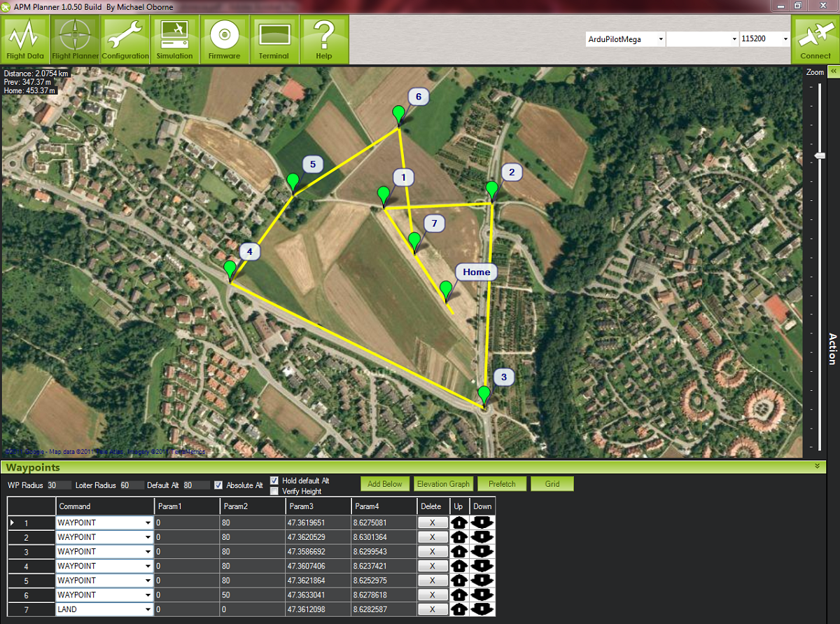Click the Action panel label
840x624 pixels.
click(832, 349)
